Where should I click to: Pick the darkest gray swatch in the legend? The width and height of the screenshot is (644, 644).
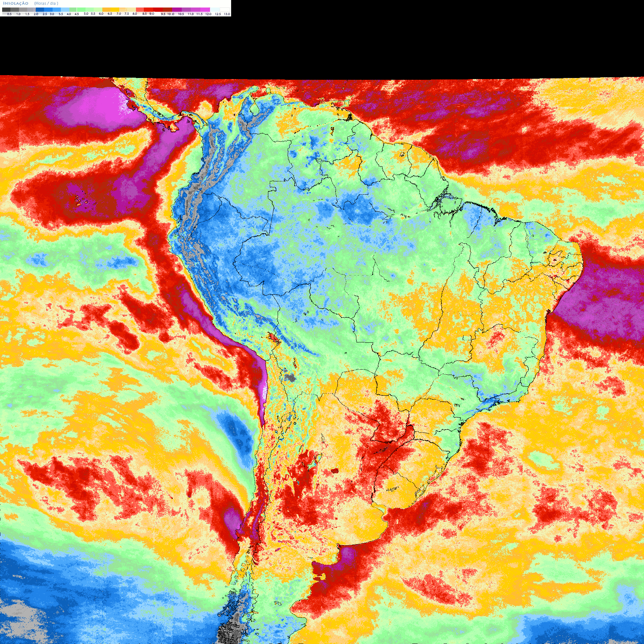tap(6, 10)
